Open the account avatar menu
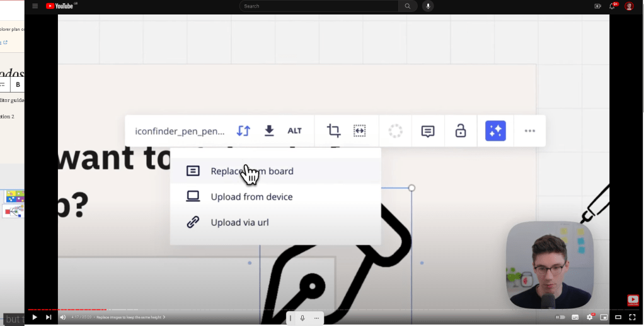The height and width of the screenshot is (326, 644). point(629,6)
